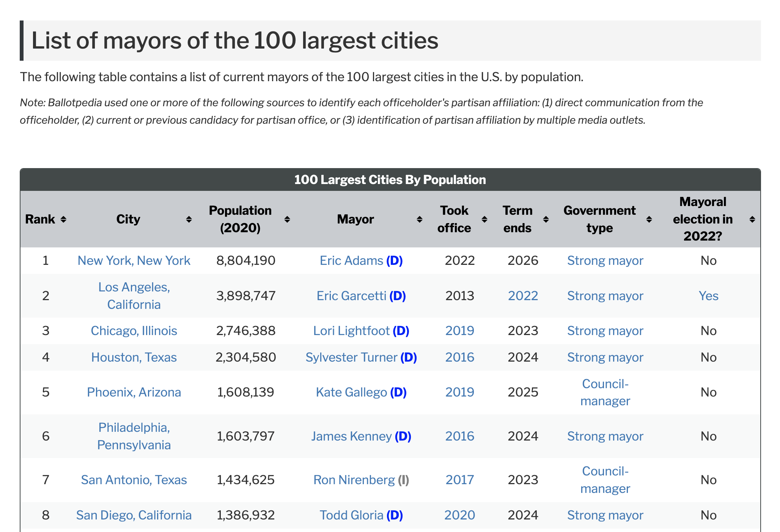This screenshot has width=780, height=532.
Task: Open New York, New York city link
Action: coord(134,261)
